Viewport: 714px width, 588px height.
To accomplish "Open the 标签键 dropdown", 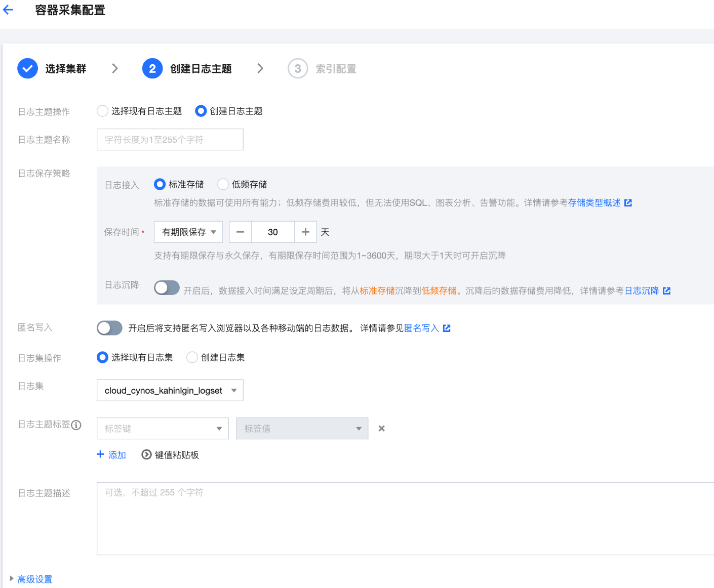I will pyautogui.click(x=162, y=429).
